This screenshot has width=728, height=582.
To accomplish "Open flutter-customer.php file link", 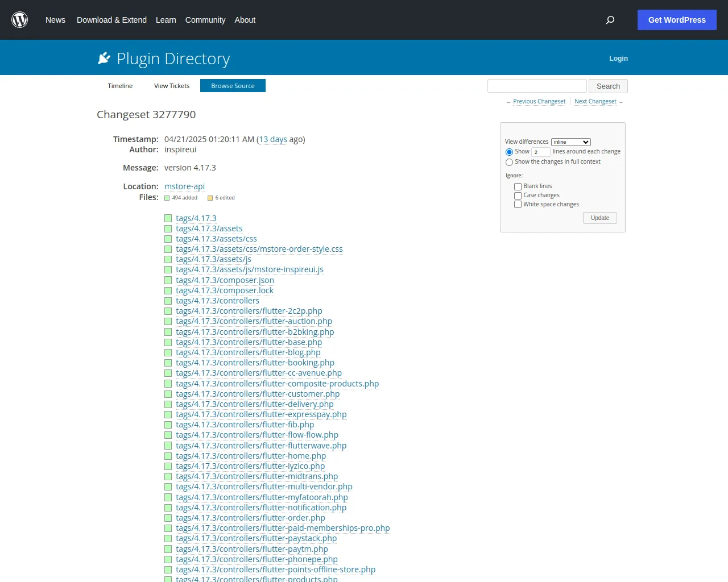I will pyautogui.click(x=258, y=394).
